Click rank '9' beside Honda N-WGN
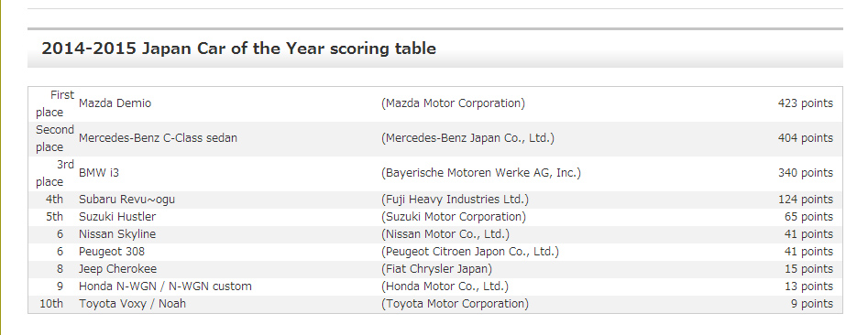 (x=60, y=286)
